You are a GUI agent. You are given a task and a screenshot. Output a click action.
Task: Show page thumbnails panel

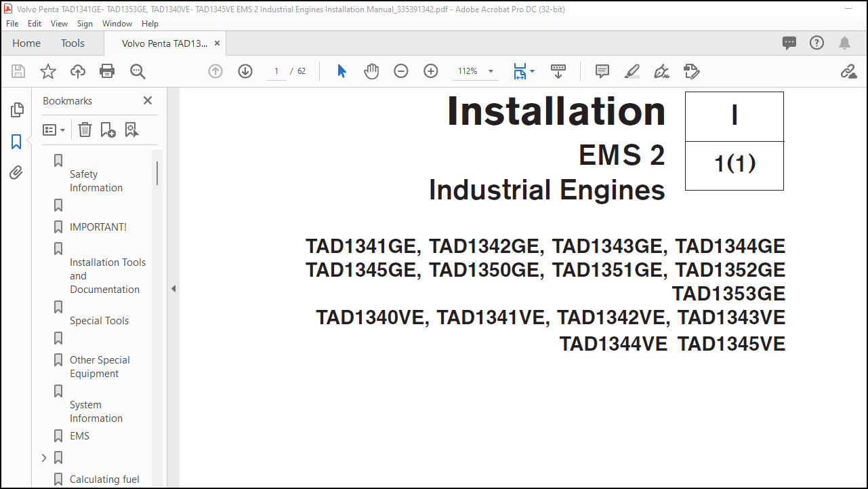click(16, 110)
